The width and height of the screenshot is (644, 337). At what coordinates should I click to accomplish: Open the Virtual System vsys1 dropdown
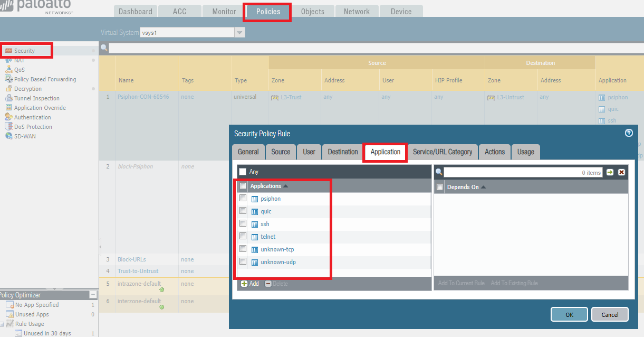[x=240, y=33]
